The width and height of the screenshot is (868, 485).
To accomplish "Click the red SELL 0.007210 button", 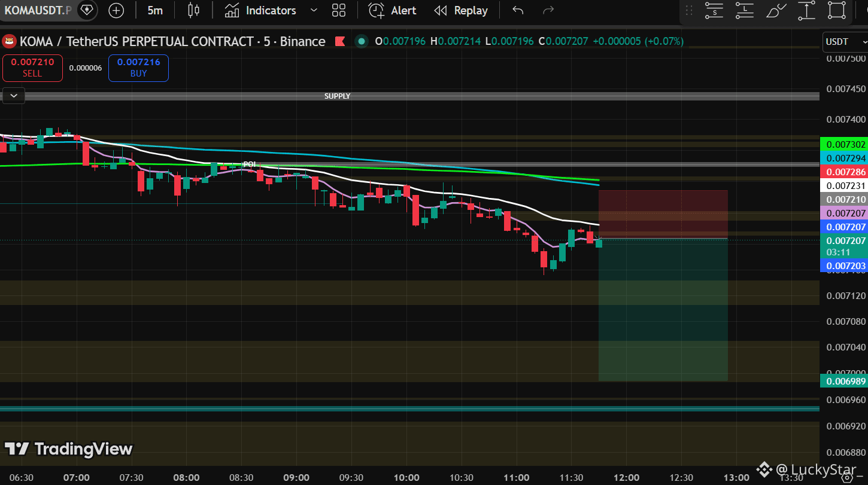I will click(x=32, y=68).
